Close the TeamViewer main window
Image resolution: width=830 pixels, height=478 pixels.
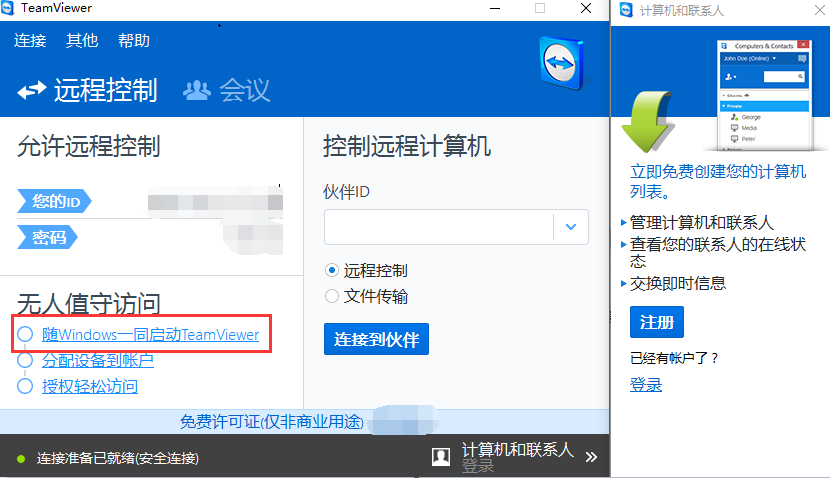point(586,8)
